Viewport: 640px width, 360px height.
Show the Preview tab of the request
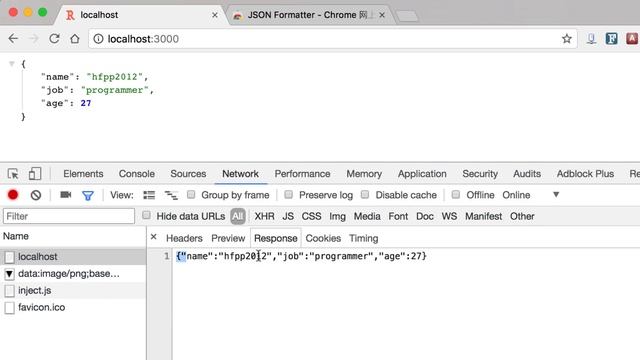click(x=228, y=238)
